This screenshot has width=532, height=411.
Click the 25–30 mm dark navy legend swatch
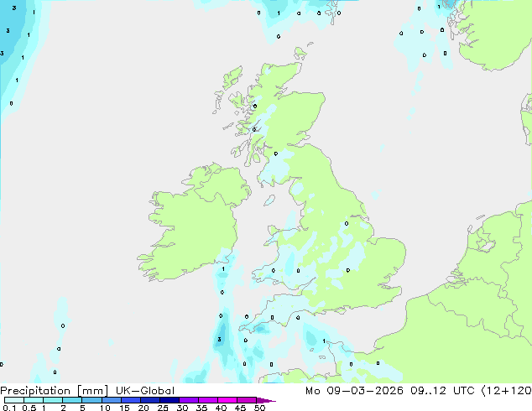pyautogui.click(x=170, y=400)
